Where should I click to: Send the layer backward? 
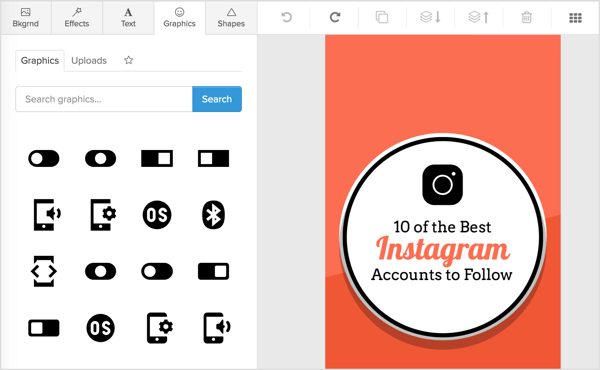tap(430, 17)
